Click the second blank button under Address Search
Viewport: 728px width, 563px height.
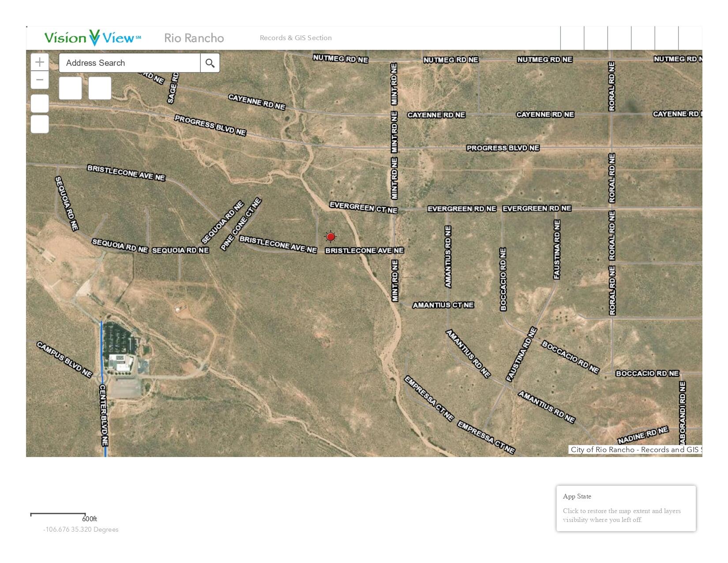(x=100, y=88)
